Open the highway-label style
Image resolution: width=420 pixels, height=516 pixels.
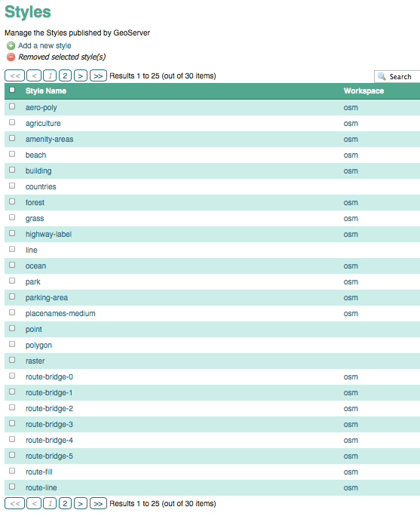coord(48,235)
